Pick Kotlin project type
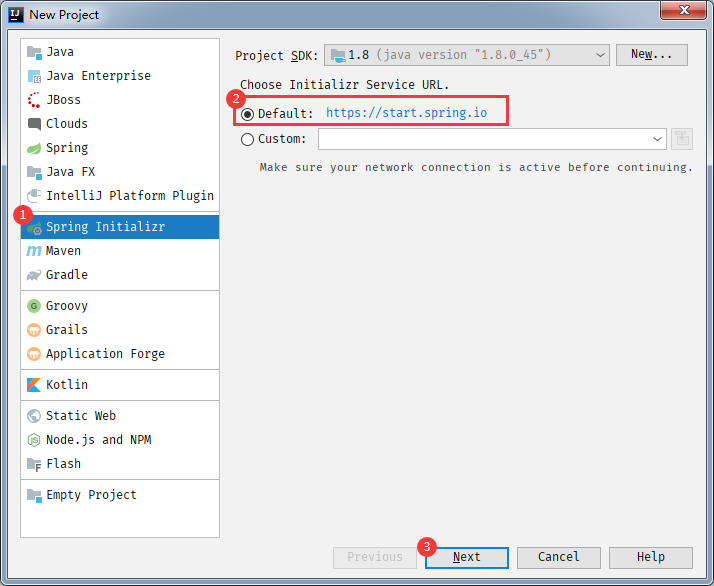This screenshot has width=714, height=586. [67, 385]
